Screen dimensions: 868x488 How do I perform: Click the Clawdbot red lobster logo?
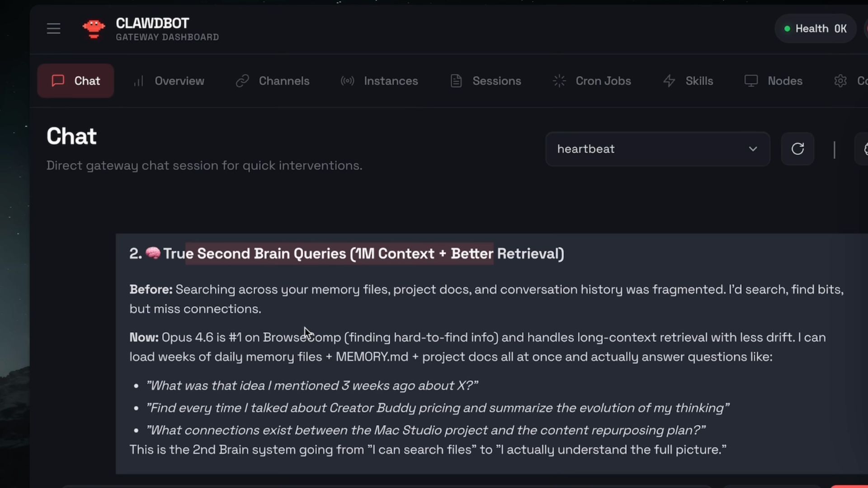(94, 29)
